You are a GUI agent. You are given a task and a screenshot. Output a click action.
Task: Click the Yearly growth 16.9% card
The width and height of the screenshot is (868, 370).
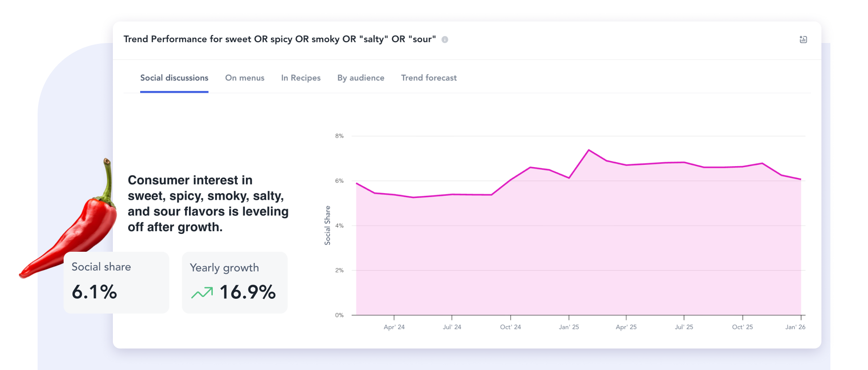[235, 282]
